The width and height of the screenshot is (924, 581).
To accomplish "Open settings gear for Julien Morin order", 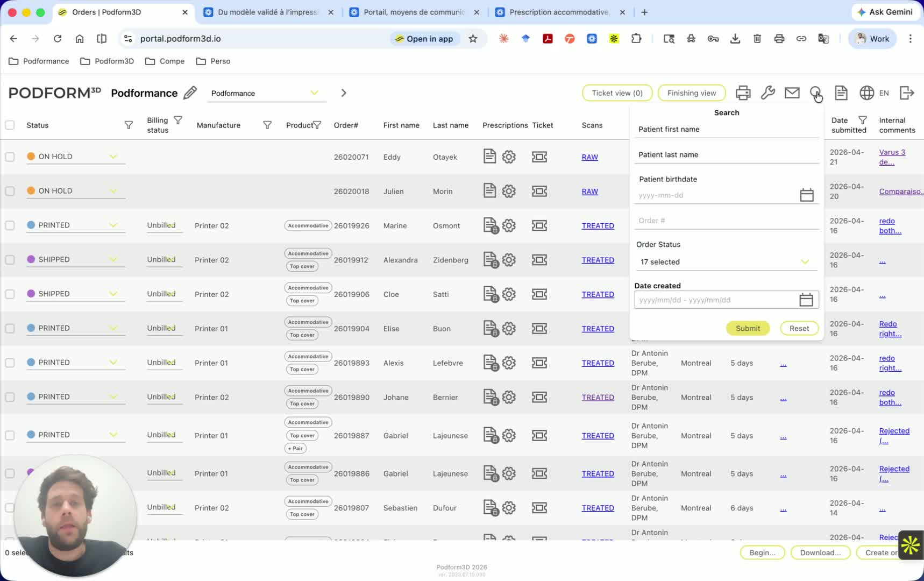I will (509, 191).
